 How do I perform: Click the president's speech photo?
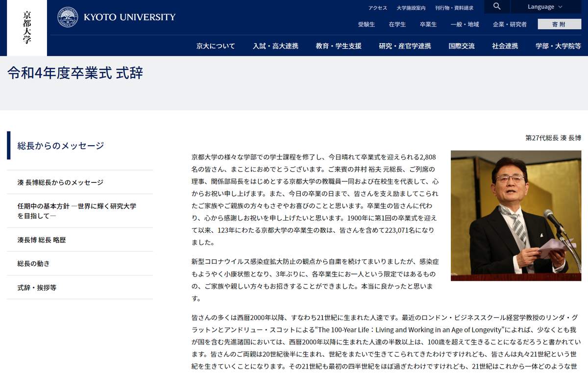[x=515, y=216]
